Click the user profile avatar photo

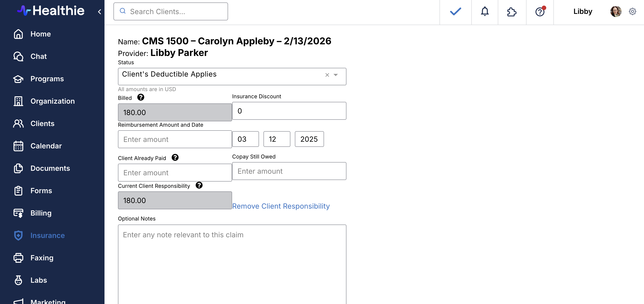616,11
